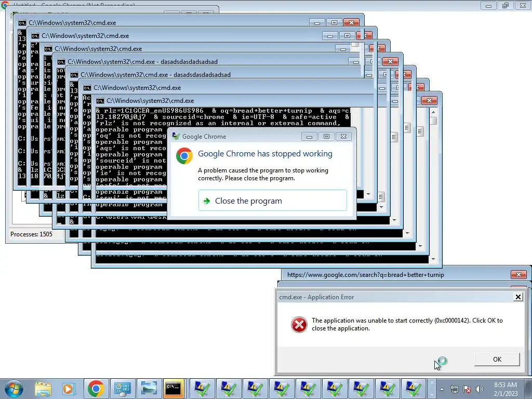Screen dimensions: 532x399
Task: Maximize the rearmost cmd.exe window
Action: tap(334, 22)
